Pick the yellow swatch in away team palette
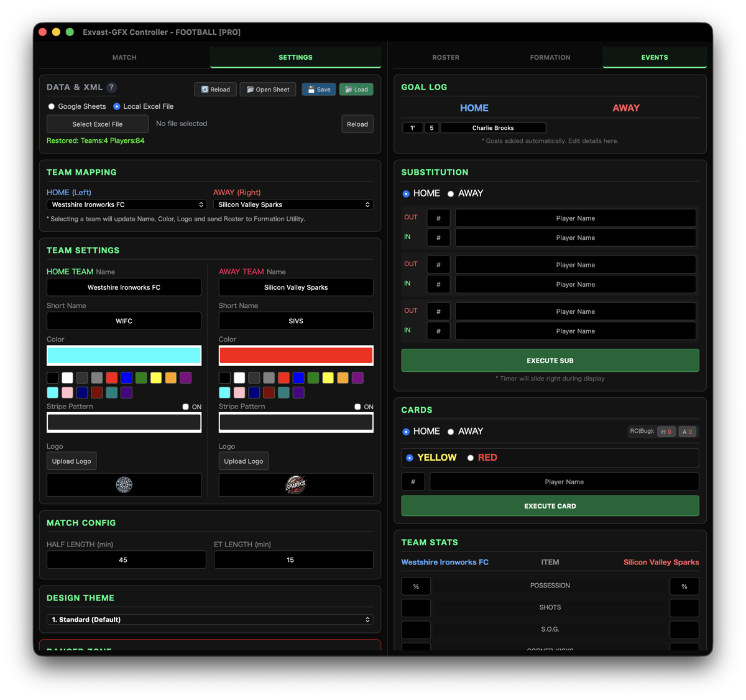Image resolution: width=746 pixels, height=700 pixels. [x=328, y=377]
